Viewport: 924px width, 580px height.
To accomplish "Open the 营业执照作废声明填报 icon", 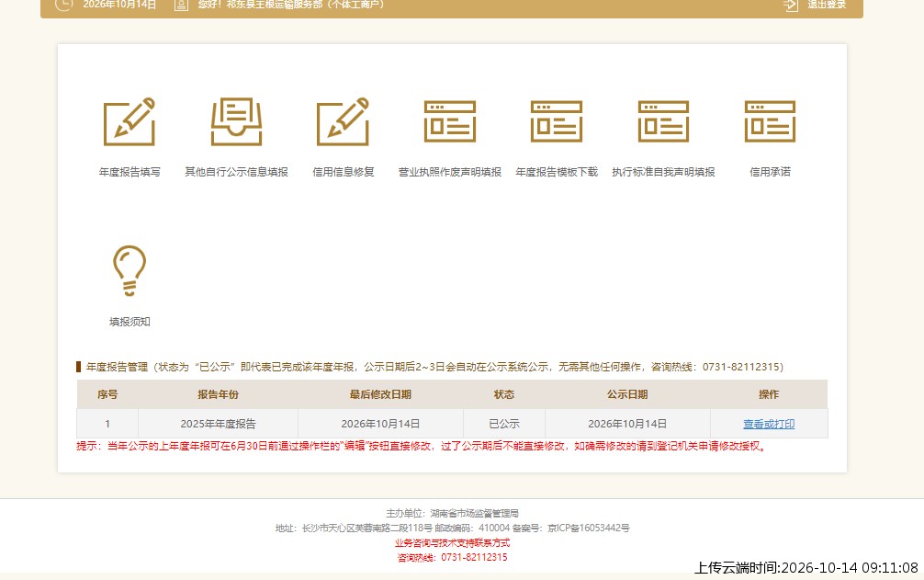I will pos(450,121).
